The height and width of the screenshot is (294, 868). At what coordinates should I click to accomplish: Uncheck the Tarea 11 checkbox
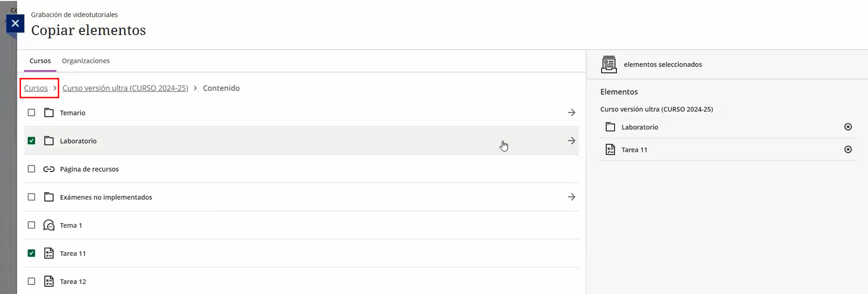[31, 253]
